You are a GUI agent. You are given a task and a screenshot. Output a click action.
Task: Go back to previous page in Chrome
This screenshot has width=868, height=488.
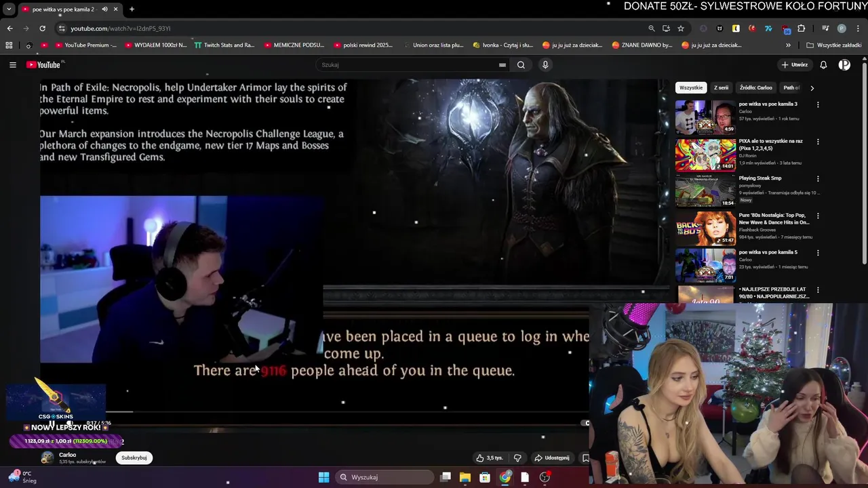pyautogui.click(x=9, y=28)
